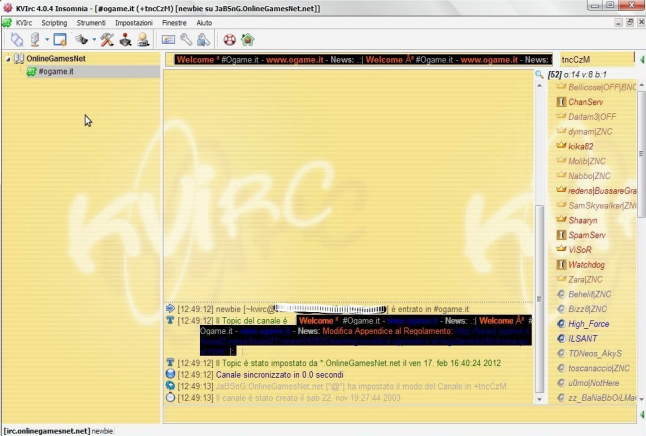Click the registered users person icon
The image size is (646, 436).
pyautogui.click(x=143, y=40)
